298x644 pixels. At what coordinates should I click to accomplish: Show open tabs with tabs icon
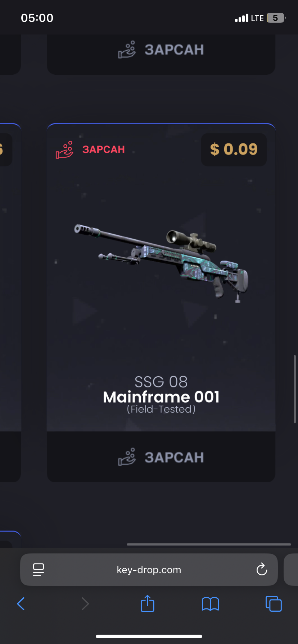[274, 603]
